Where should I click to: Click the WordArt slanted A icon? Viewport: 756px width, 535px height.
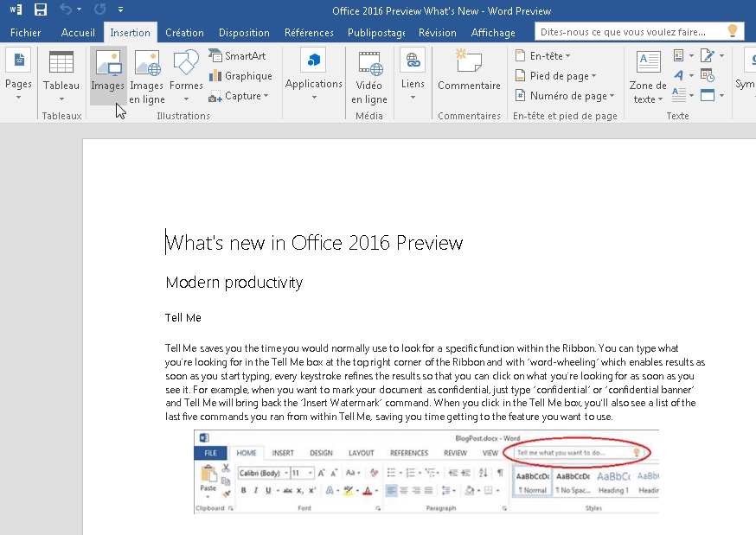[x=678, y=75]
